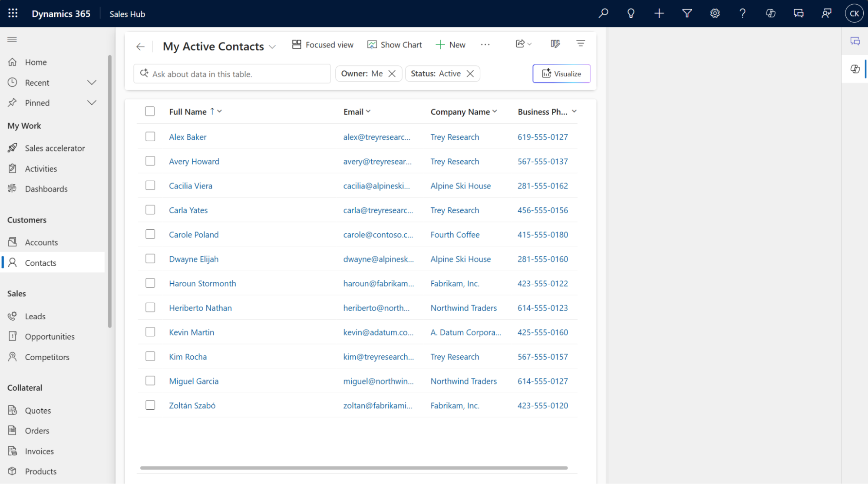Click the Focused view button
The width and height of the screenshot is (868, 484).
point(323,45)
